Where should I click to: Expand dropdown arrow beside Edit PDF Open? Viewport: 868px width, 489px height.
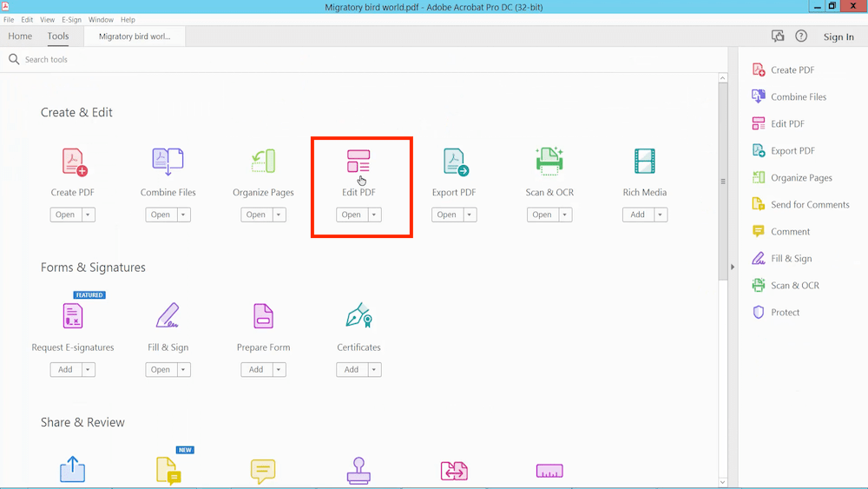point(375,215)
